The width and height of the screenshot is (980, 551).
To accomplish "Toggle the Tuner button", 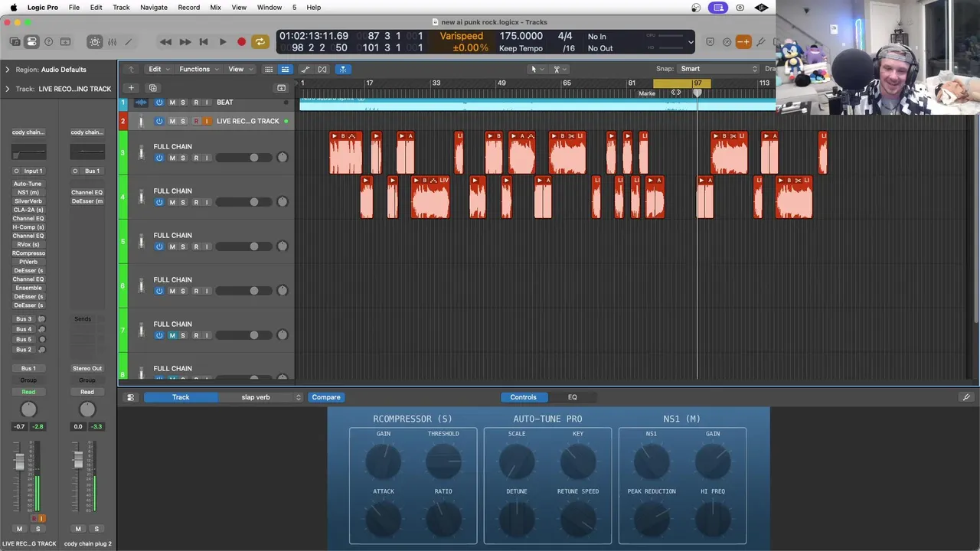I will pos(760,41).
